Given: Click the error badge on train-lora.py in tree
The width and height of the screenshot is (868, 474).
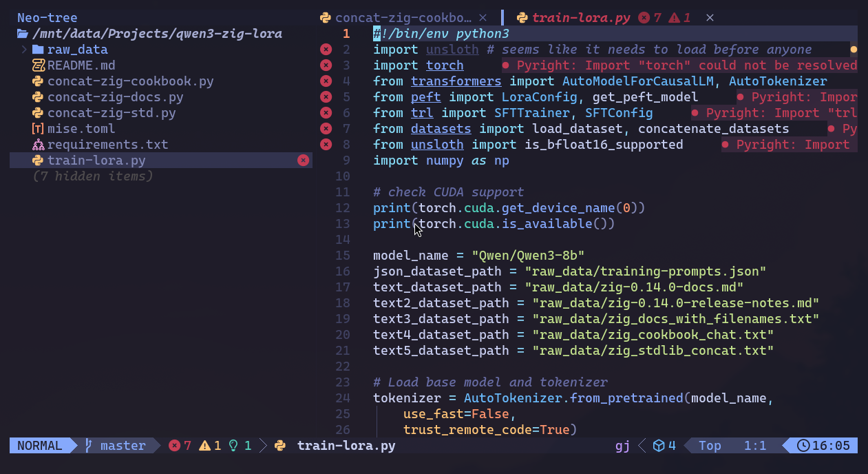Looking at the screenshot, I should pyautogui.click(x=303, y=161).
